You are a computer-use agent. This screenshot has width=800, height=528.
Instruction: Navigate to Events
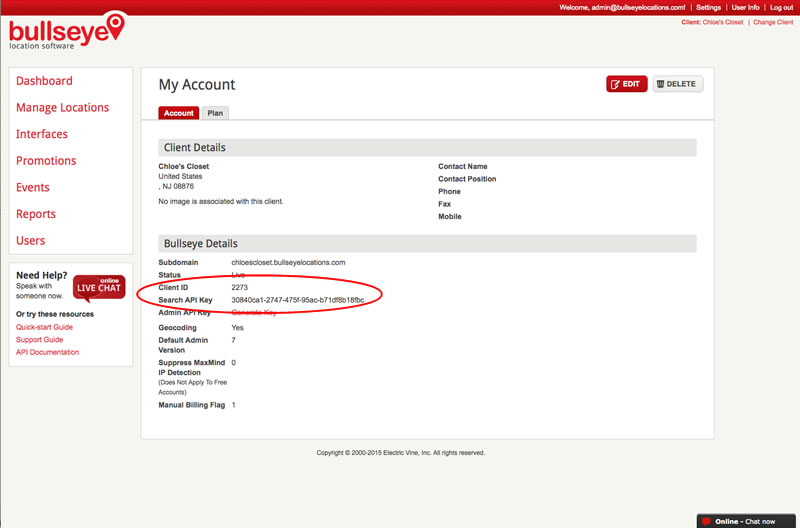coord(33,187)
